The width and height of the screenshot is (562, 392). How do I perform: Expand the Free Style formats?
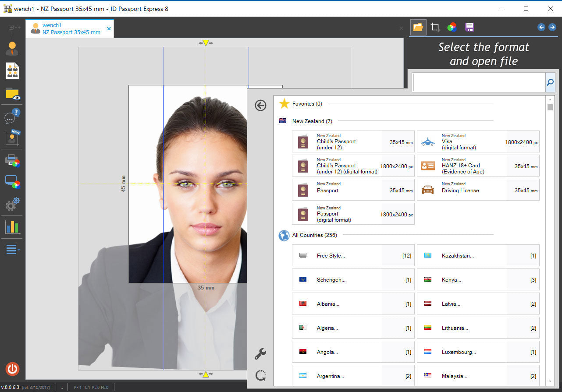[x=353, y=255]
